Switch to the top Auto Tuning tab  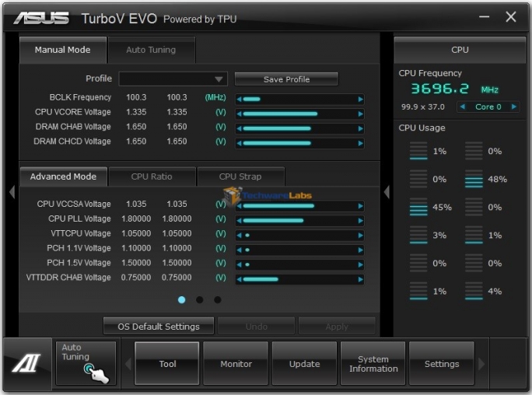tap(151, 50)
